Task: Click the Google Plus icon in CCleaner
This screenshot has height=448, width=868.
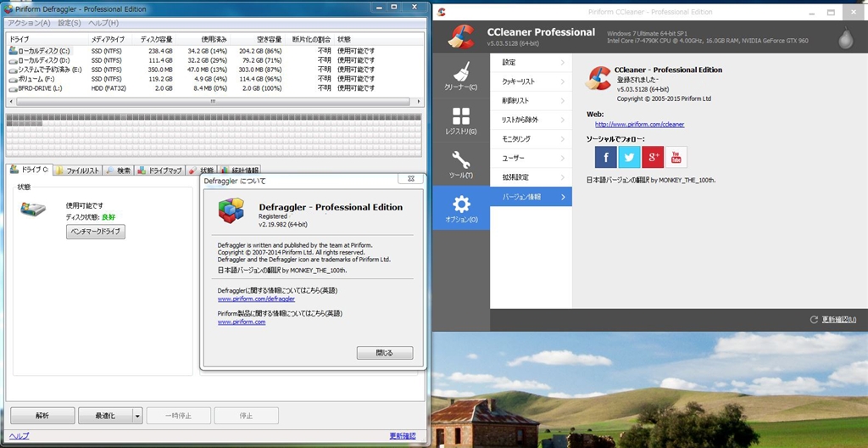Action: tap(653, 157)
